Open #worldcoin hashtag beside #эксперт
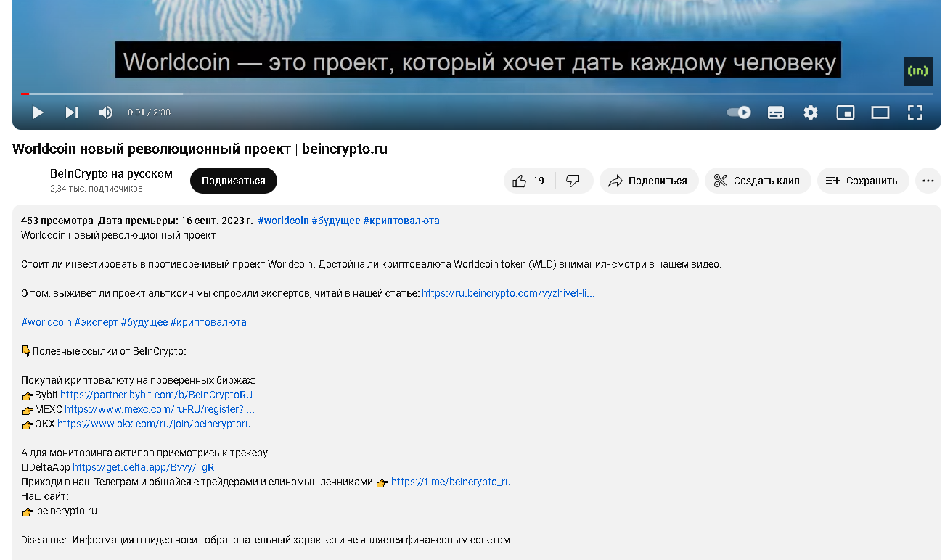 (46, 322)
